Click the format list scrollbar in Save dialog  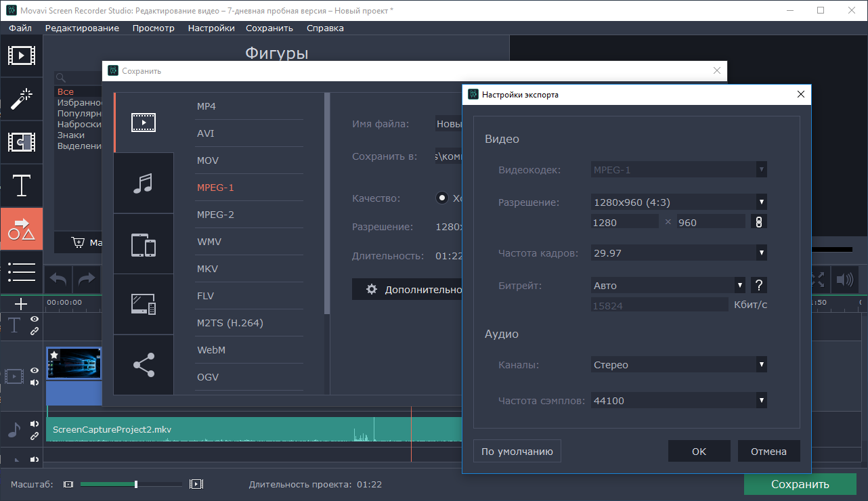pyautogui.click(x=327, y=203)
